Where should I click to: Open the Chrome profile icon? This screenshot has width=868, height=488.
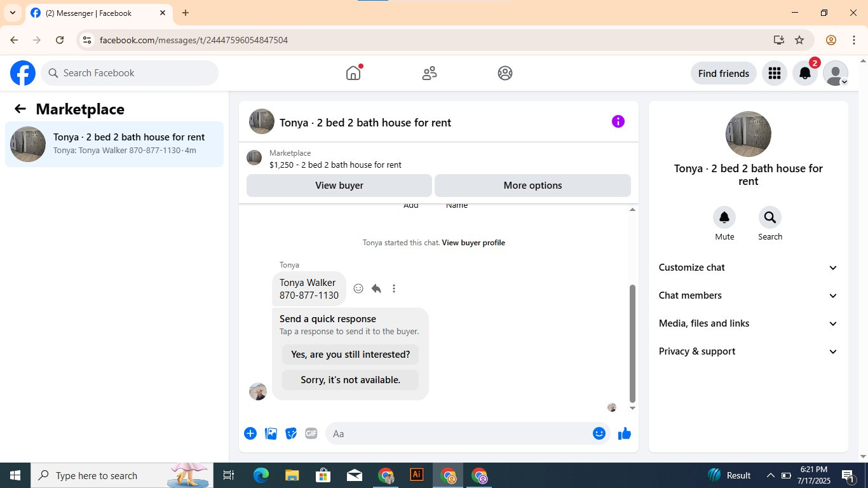(x=831, y=40)
